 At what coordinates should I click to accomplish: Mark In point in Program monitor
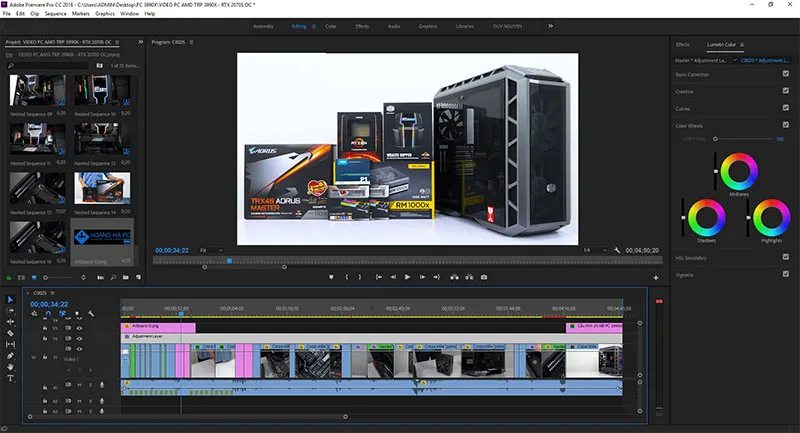pyautogui.click(x=347, y=277)
